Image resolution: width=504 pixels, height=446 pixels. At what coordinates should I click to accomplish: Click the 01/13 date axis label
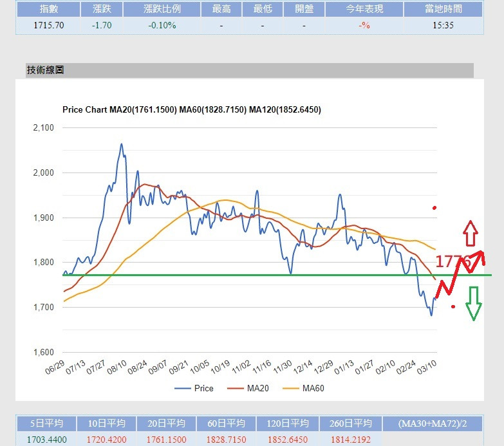pos(344,367)
